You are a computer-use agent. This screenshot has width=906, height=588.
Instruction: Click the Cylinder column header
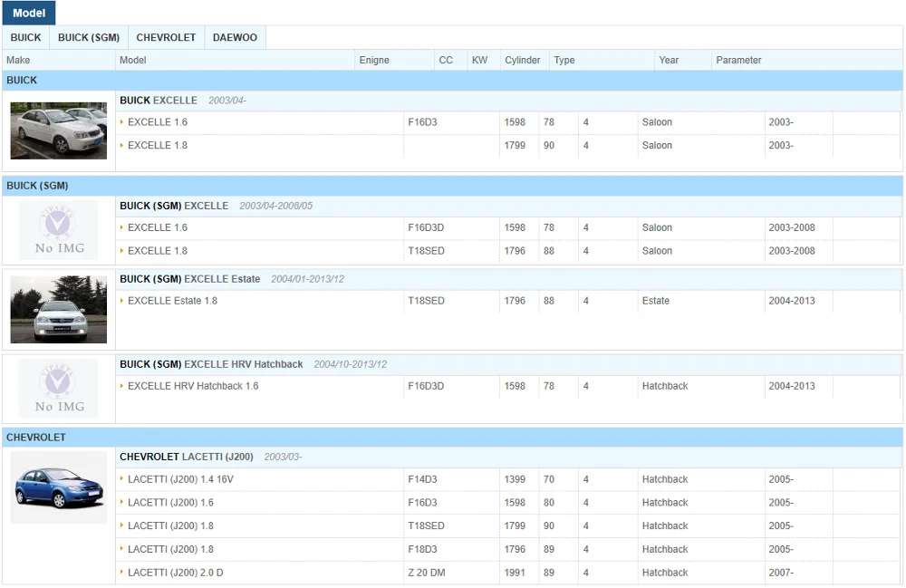(522, 60)
